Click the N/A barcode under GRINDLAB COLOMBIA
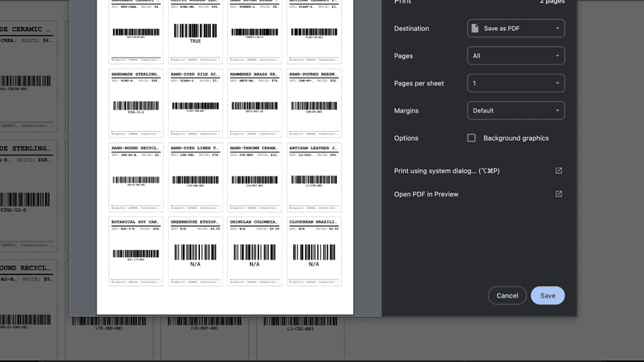This screenshot has height=362, width=644. (254, 255)
